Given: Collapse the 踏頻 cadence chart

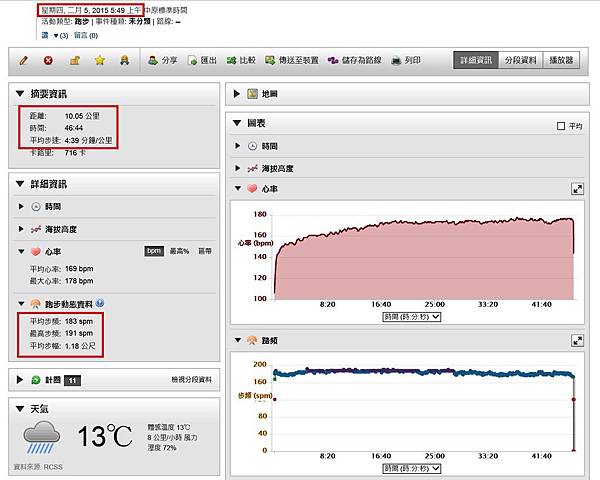Looking at the screenshot, I should coord(238,340).
